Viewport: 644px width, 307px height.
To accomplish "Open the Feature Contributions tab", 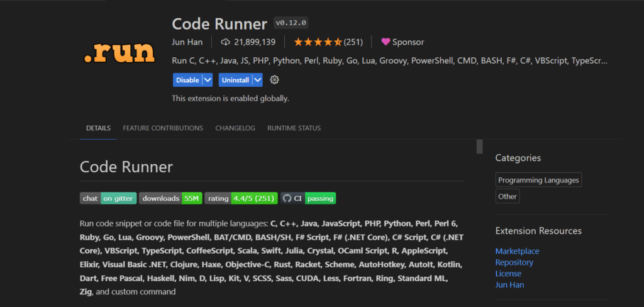I will (163, 128).
